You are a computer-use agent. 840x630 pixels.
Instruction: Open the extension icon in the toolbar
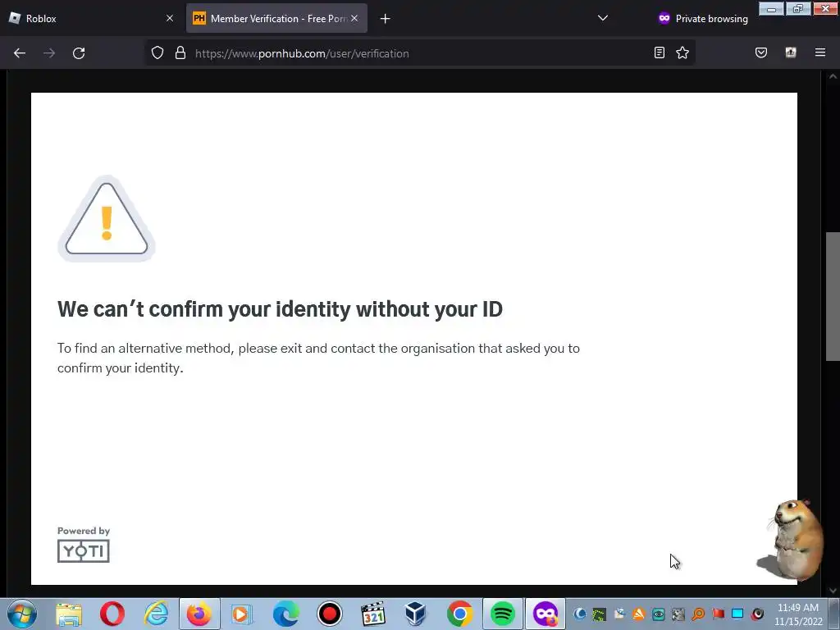[x=791, y=52]
